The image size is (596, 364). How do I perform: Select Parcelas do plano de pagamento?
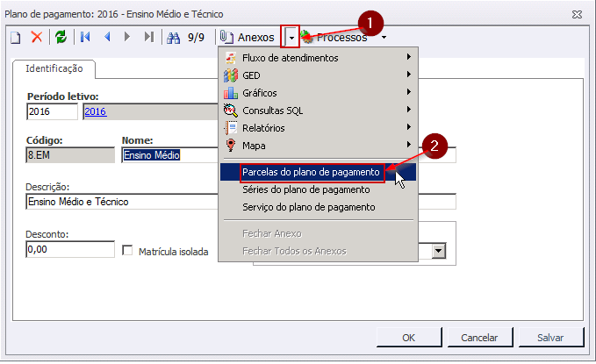click(311, 172)
